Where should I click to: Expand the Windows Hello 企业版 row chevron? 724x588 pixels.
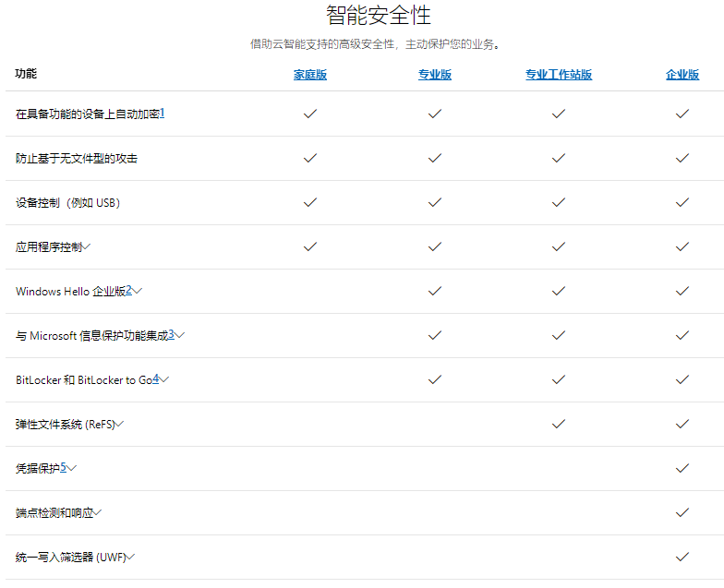[137, 291]
